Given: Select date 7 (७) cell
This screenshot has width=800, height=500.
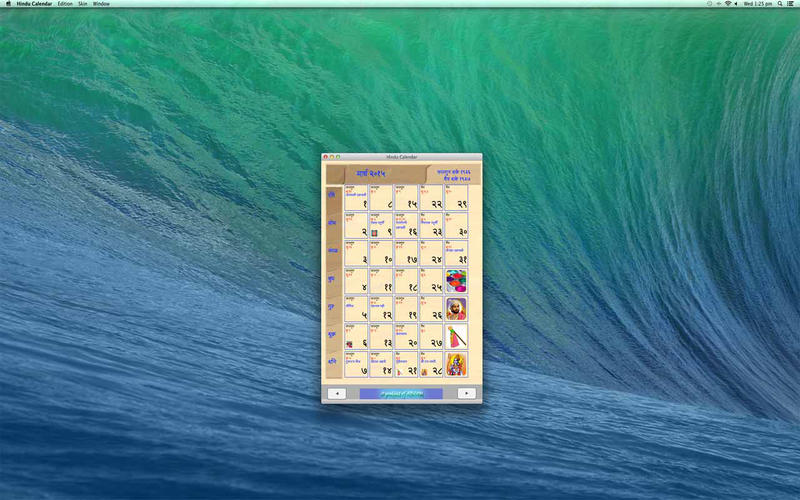Looking at the screenshot, I should [x=356, y=364].
